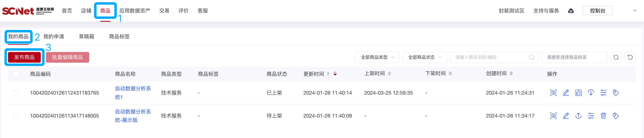Image resolution: width=644 pixels, height=138 pixels.
Task: Expand the 全部商品状态 dropdown
Action: tap(424, 57)
